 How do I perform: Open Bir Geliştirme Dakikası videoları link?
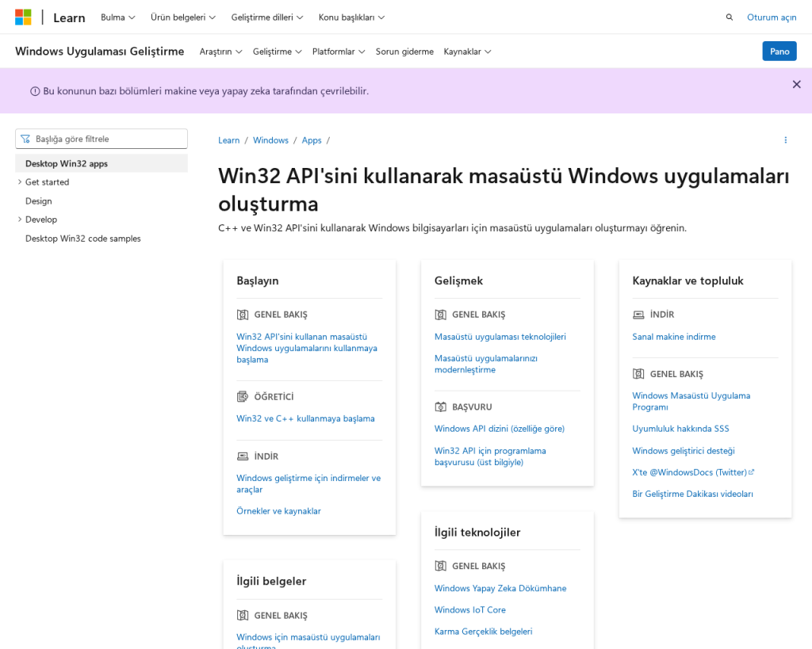(692, 494)
